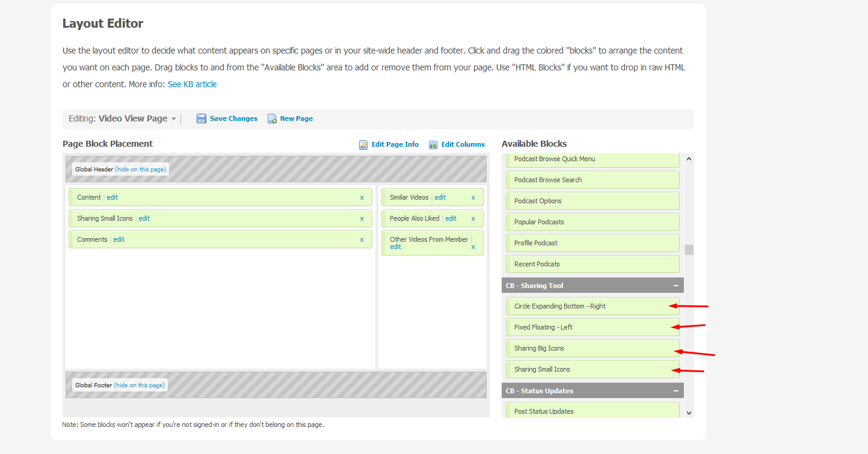Hide Global Footer on this page
This screenshot has height=454, width=868.
tap(140, 385)
